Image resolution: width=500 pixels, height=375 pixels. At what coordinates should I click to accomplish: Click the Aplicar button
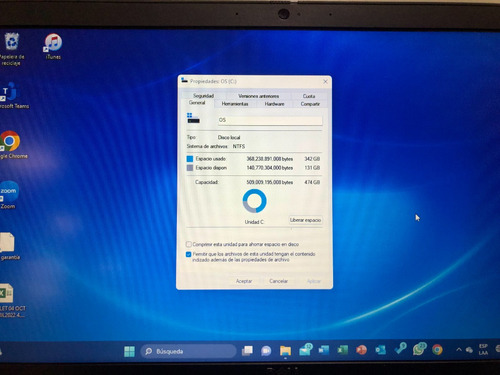click(313, 281)
